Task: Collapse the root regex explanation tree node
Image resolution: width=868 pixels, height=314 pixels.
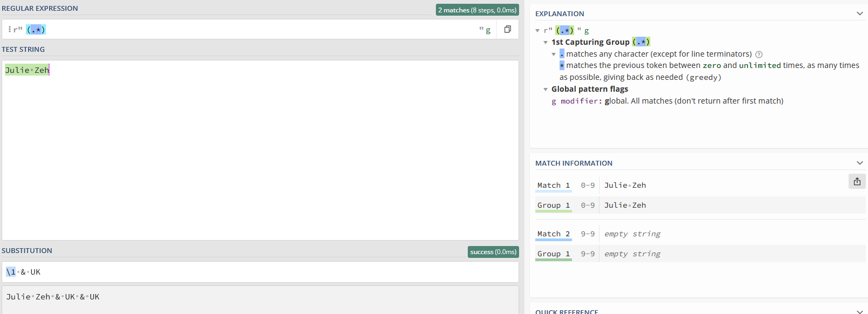Action: click(x=537, y=31)
